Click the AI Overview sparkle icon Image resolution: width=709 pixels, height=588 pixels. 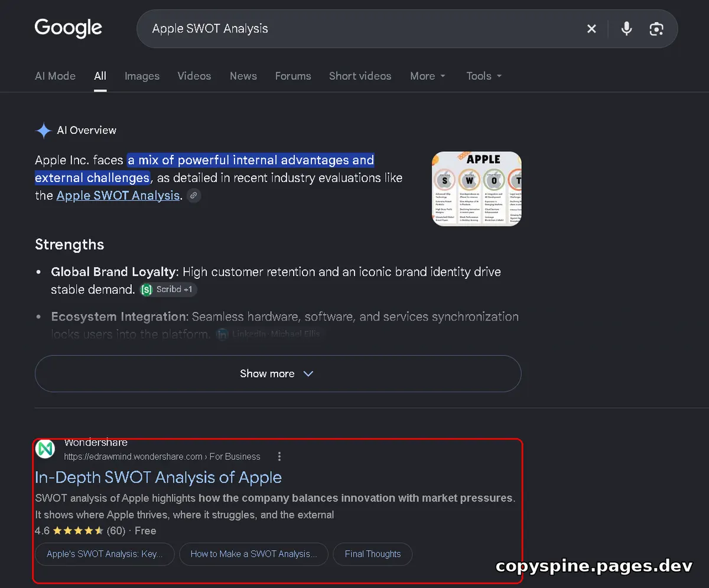click(x=44, y=131)
